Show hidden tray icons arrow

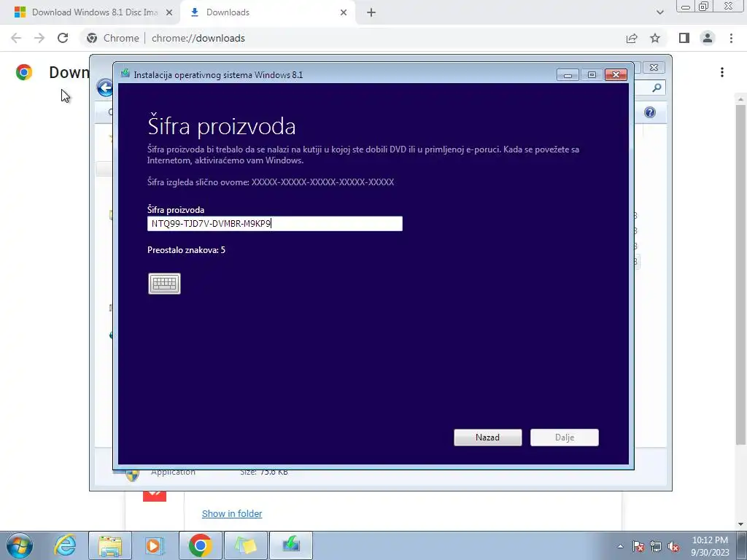[x=620, y=546]
